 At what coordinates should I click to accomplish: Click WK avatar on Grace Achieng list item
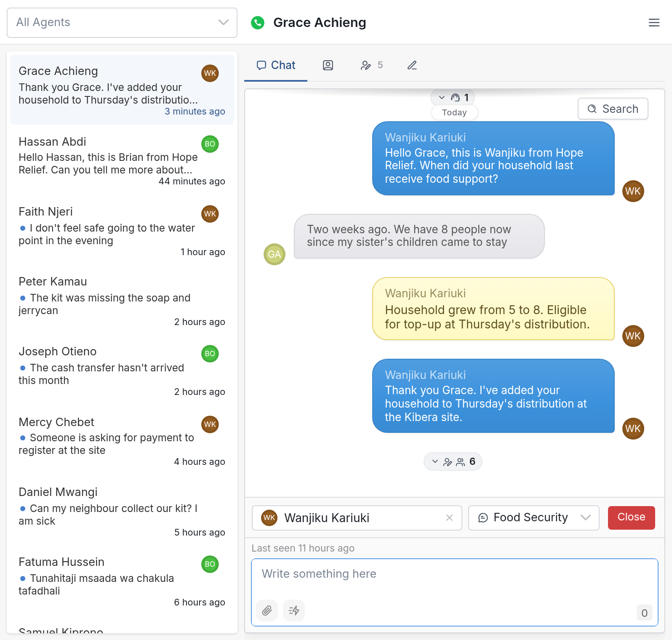210,73
